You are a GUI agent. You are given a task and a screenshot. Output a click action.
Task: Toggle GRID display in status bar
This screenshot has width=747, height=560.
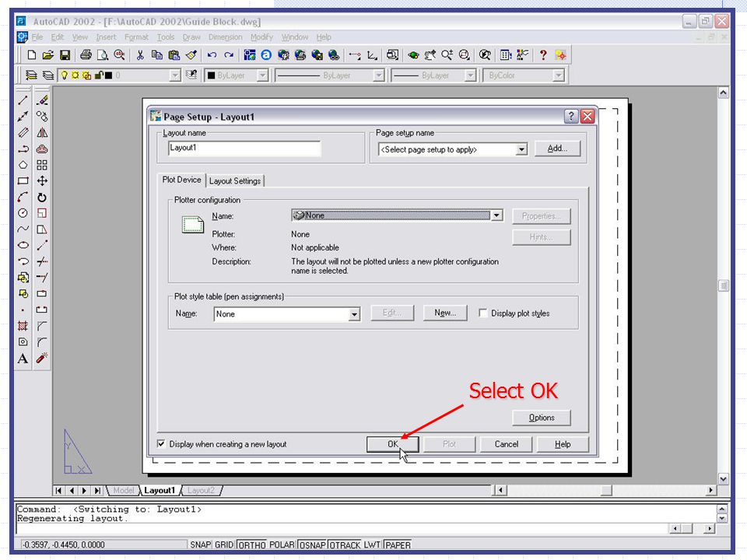pyautogui.click(x=224, y=544)
